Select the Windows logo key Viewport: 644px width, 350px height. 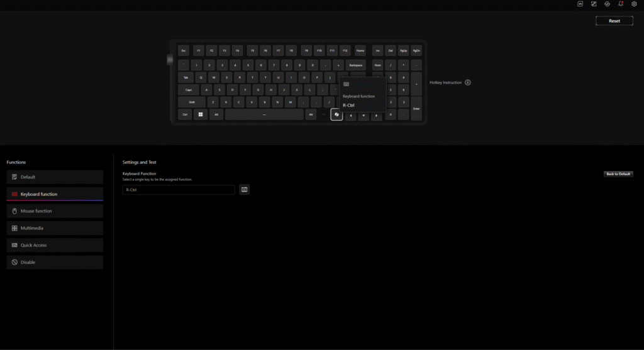click(x=201, y=115)
